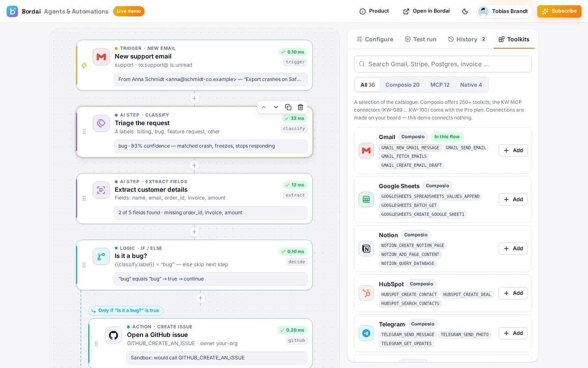Add the HubSpot toolkit

click(513, 293)
